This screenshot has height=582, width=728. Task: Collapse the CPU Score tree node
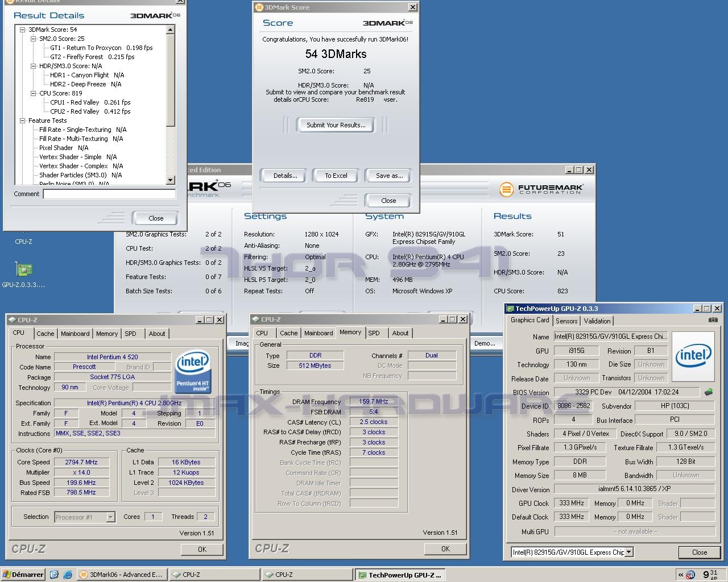click(x=34, y=93)
